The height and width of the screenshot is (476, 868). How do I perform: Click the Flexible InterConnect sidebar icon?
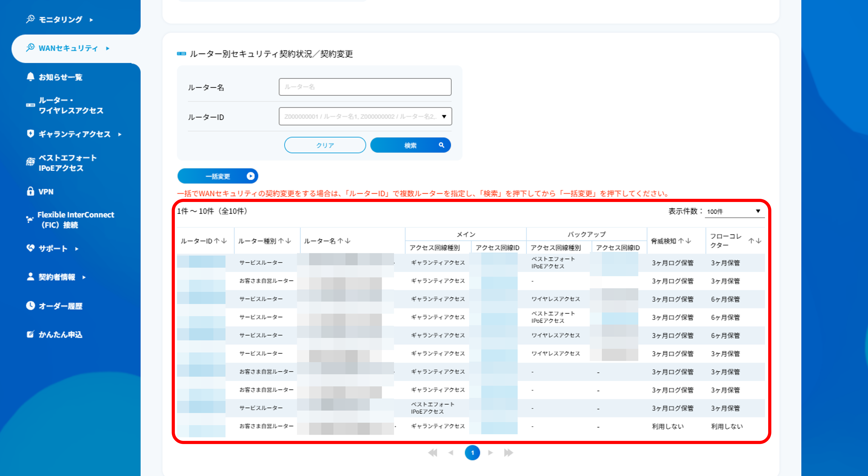[30, 220]
